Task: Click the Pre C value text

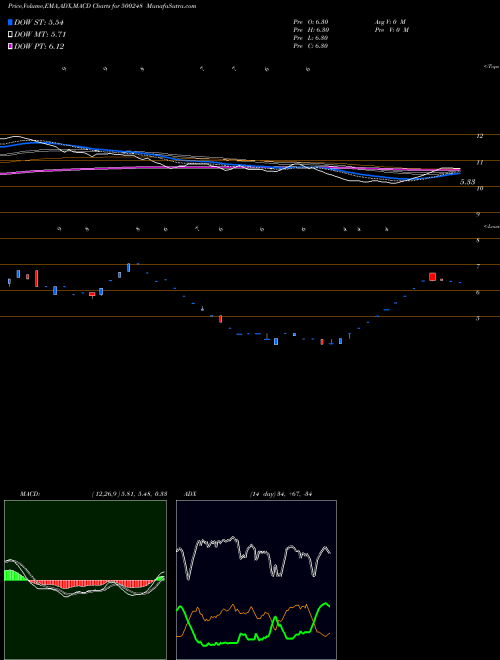Action: (311, 46)
